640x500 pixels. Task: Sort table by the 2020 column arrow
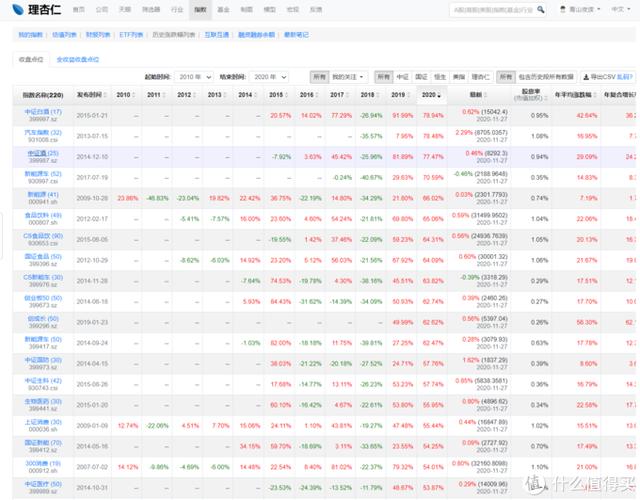click(x=439, y=95)
